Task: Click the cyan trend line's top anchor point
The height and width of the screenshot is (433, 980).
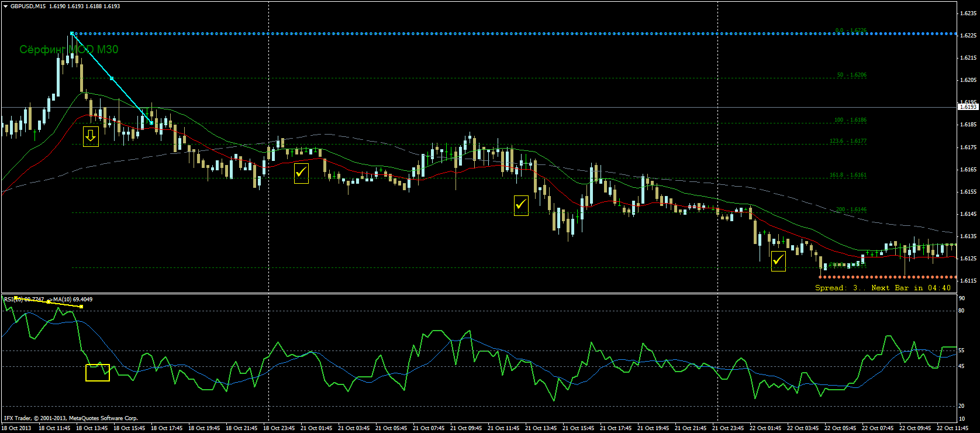Action: pyautogui.click(x=71, y=33)
